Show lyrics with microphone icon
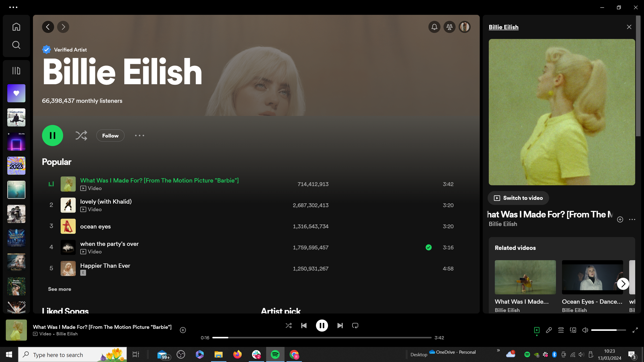The width and height of the screenshot is (644, 362). point(549,330)
